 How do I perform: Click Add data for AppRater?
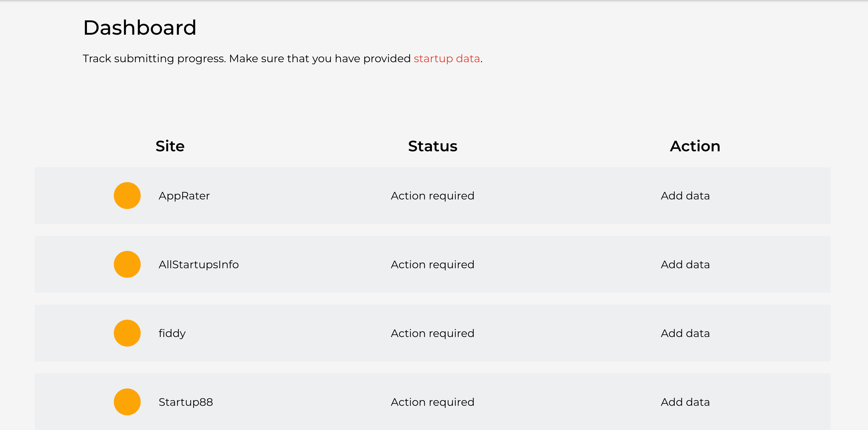pos(685,196)
